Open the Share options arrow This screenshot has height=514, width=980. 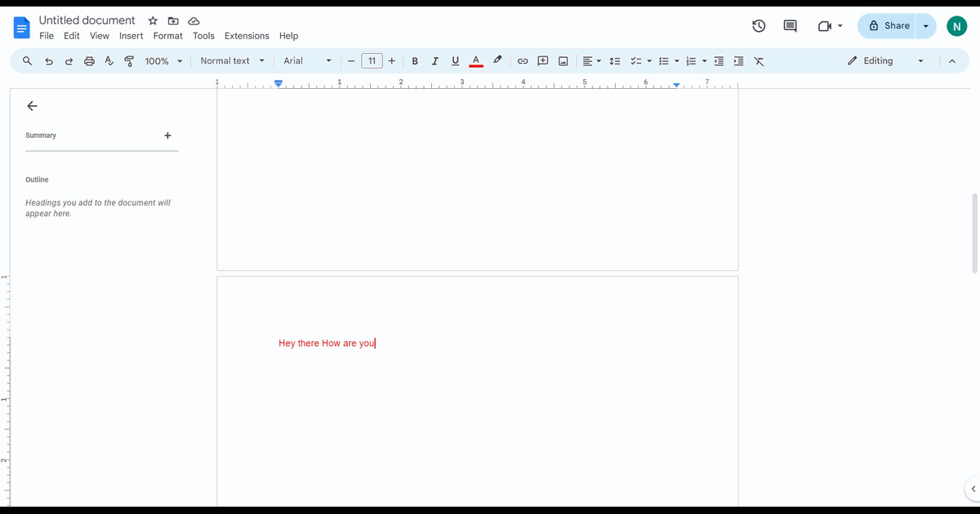[925, 26]
